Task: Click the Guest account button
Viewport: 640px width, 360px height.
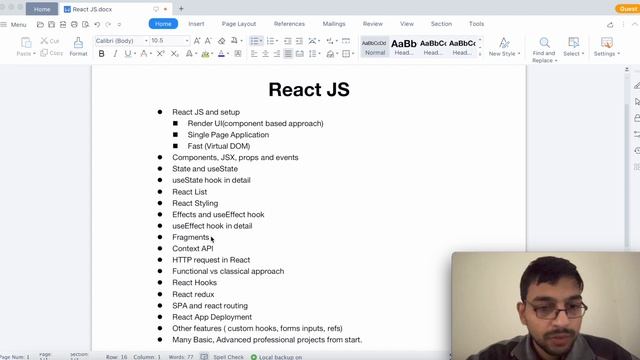Action: click(628, 9)
